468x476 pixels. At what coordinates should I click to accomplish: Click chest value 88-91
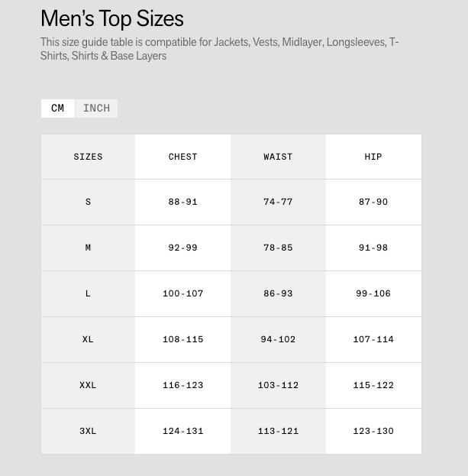pyautogui.click(x=182, y=202)
